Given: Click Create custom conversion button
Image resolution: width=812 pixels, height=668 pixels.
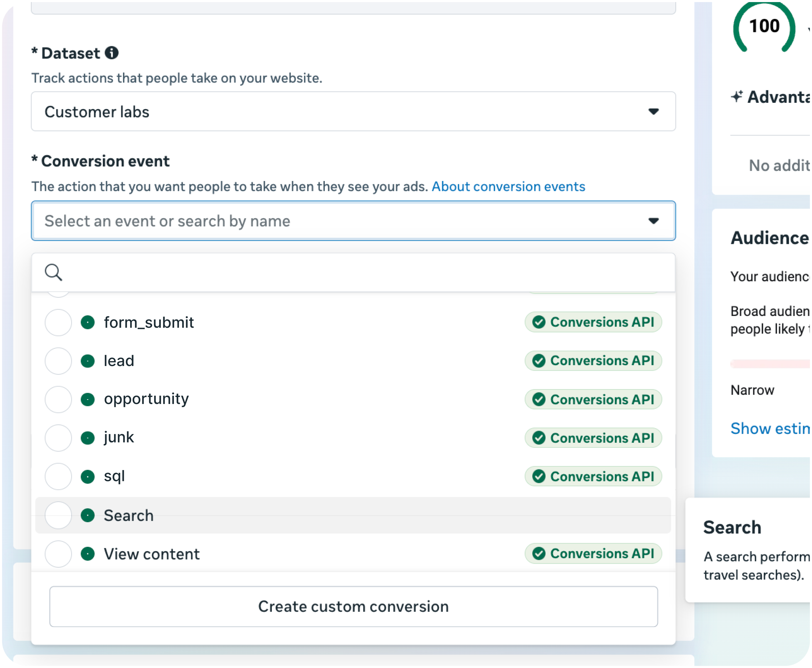Looking at the screenshot, I should pyautogui.click(x=353, y=606).
